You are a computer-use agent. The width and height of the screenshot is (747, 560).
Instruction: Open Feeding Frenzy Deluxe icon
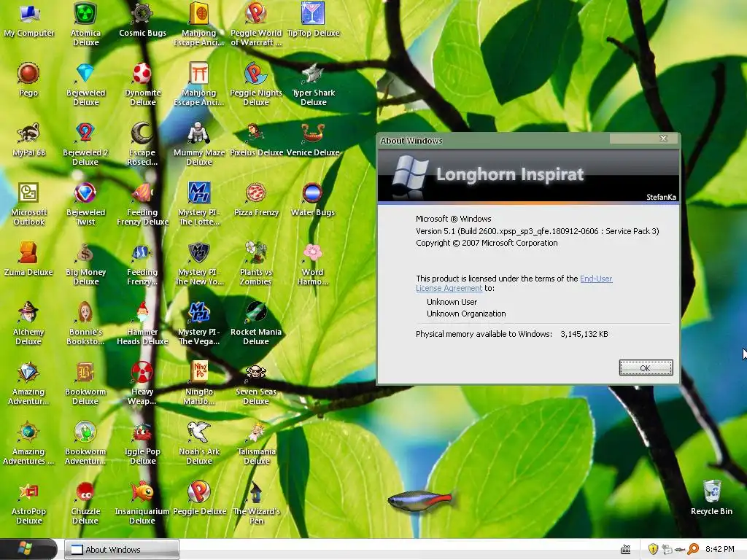142,203
